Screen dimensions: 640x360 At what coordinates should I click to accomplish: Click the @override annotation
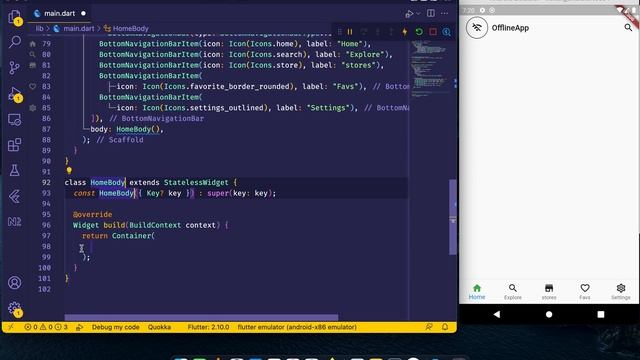coord(92,214)
